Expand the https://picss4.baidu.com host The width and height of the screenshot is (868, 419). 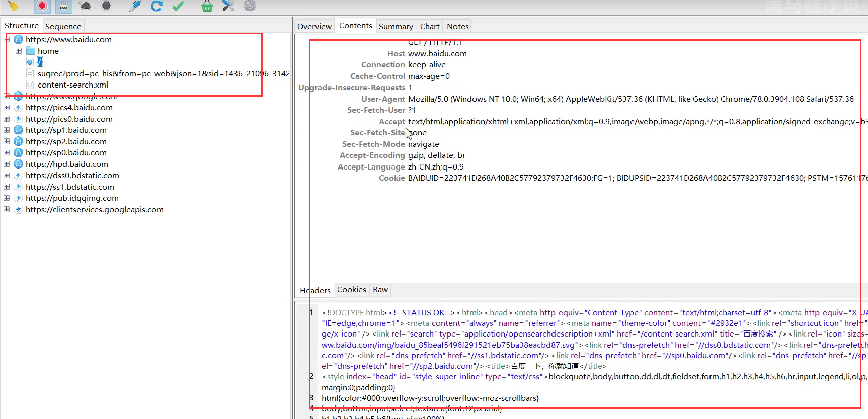point(7,107)
